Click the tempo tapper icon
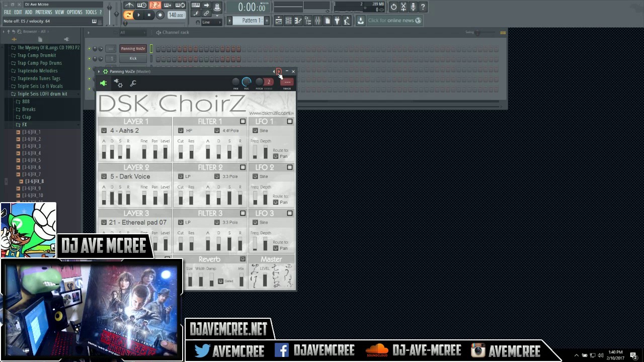The width and height of the screenshot is (644, 362). (347, 21)
